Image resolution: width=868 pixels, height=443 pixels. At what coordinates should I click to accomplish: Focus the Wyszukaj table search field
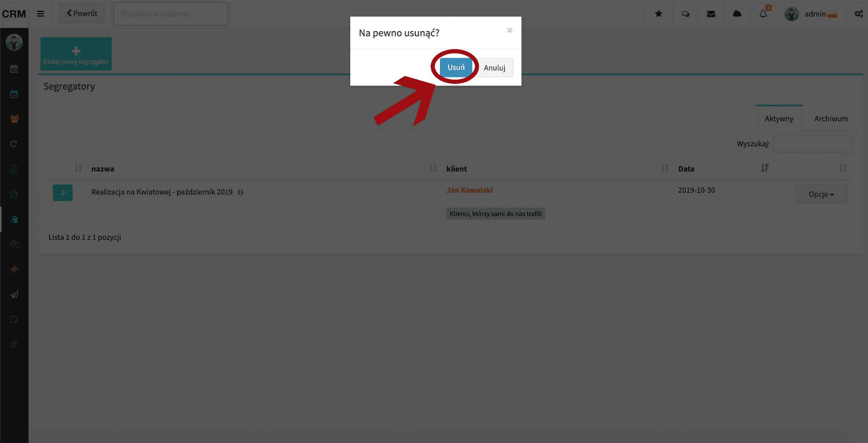pyautogui.click(x=812, y=144)
